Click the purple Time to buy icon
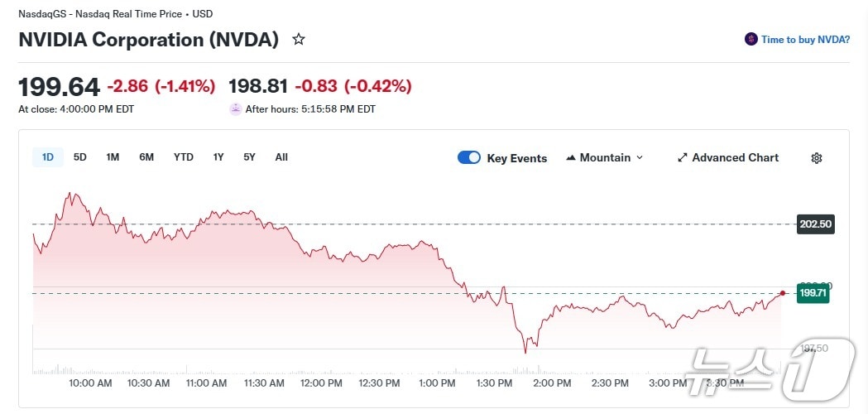Image resolution: width=868 pixels, height=414 pixels. (x=751, y=39)
